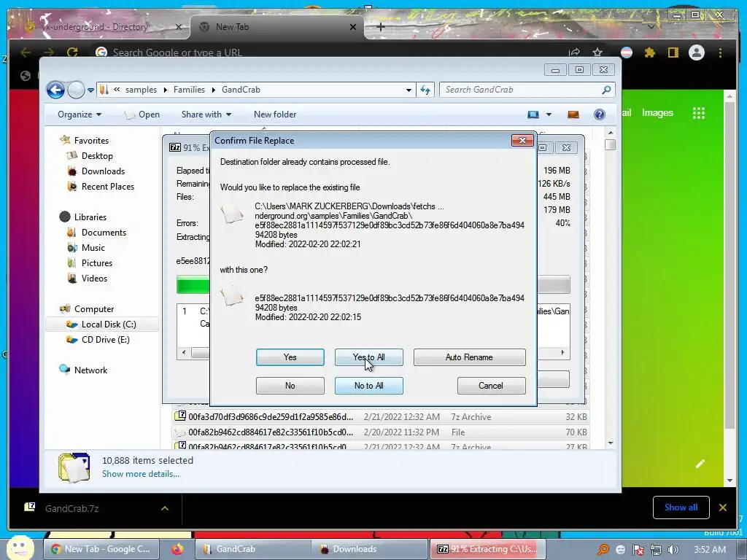Toggle the preview pane icon
Image resolution: width=747 pixels, height=560 pixels.
573,114
